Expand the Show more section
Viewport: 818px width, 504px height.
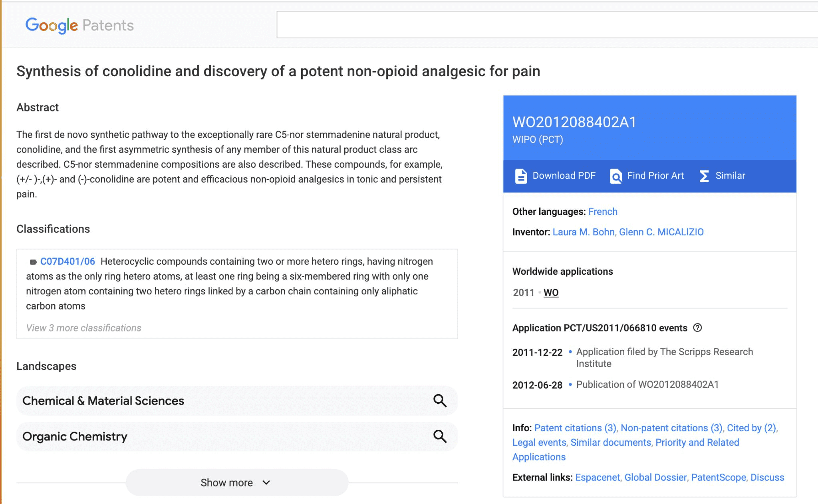point(237,482)
